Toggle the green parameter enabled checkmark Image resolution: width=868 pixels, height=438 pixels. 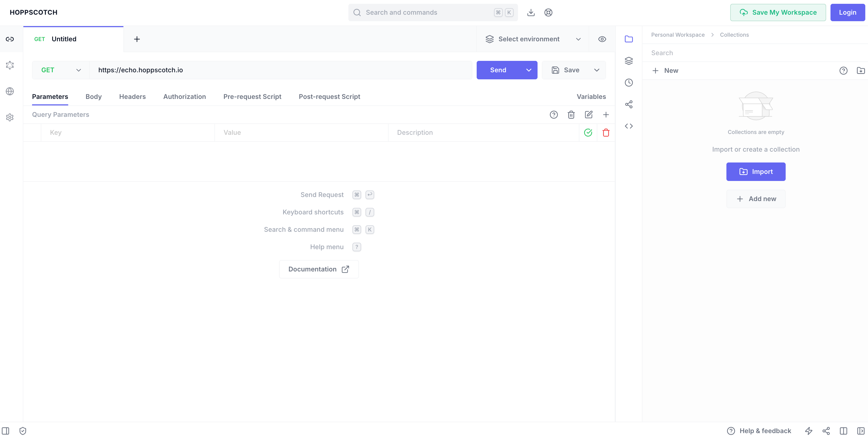click(588, 132)
